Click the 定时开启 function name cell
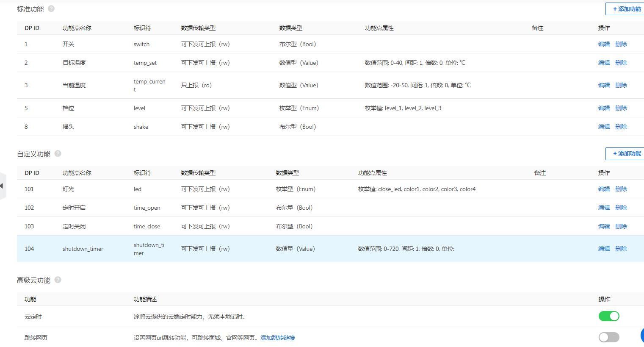Screen dimensions: 644x347 click(x=74, y=208)
